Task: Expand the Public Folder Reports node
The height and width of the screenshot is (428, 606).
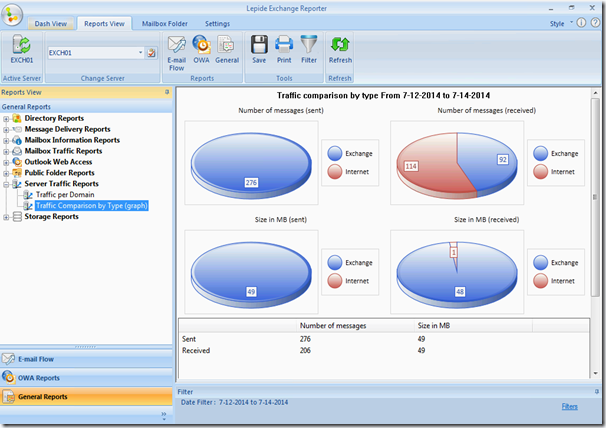Action: (x=6, y=173)
